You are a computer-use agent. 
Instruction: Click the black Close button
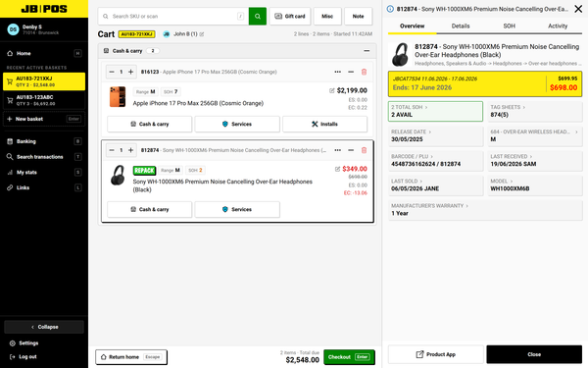click(x=534, y=354)
